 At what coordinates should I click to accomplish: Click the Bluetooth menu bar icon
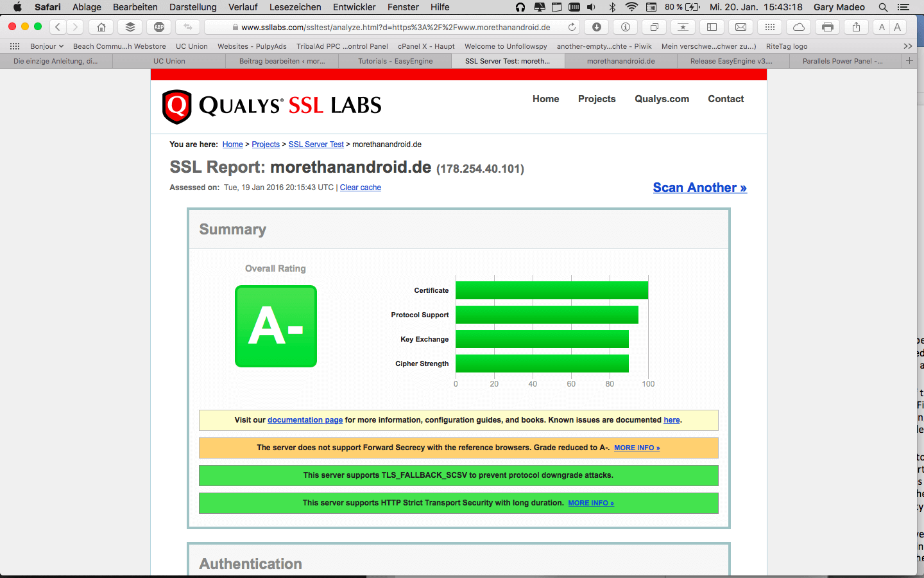(612, 7)
